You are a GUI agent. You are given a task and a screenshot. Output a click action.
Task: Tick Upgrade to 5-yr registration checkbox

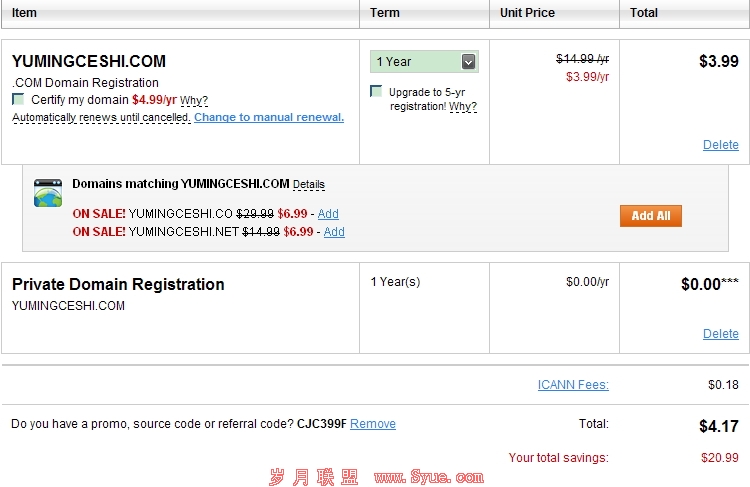[x=376, y=91]
